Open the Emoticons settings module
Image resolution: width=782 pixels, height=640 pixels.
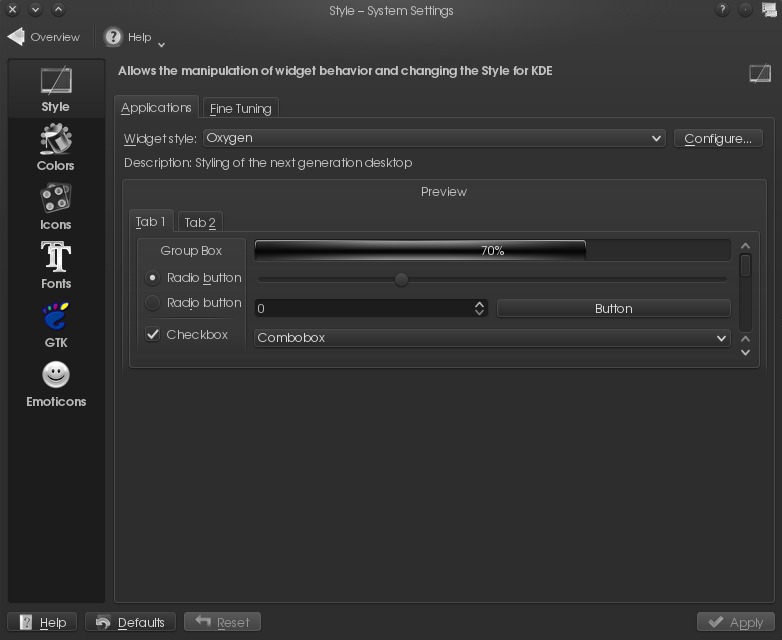tap(56, 384)
